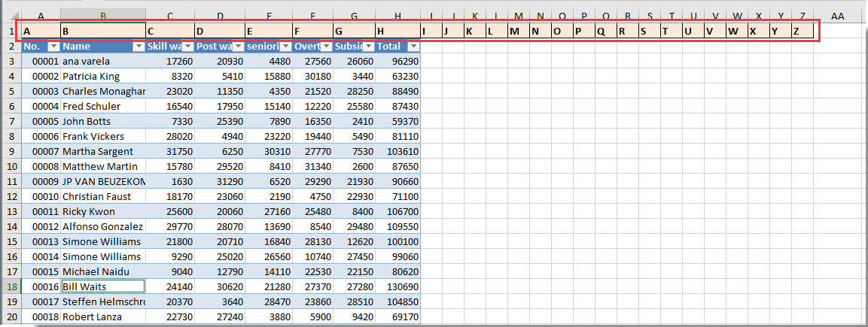The height and width of the screenshot is (327, 868).
Task: Click the No. cell 00010
Action: tap(41, 196)
